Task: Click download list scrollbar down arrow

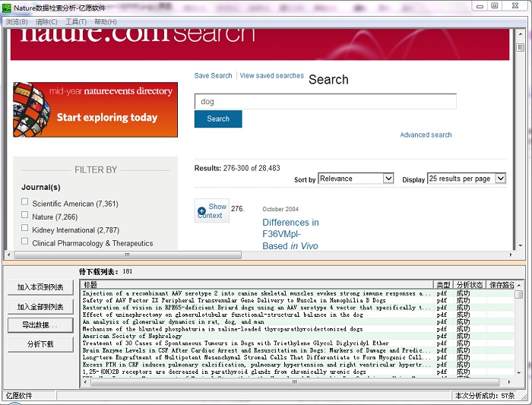Action: (x=518, y=373)
